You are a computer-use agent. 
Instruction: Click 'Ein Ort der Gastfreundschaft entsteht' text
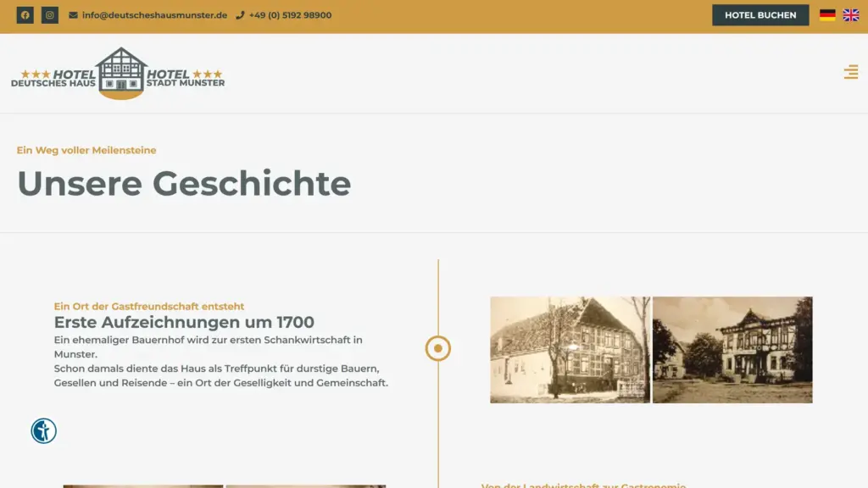coord(149,306)
